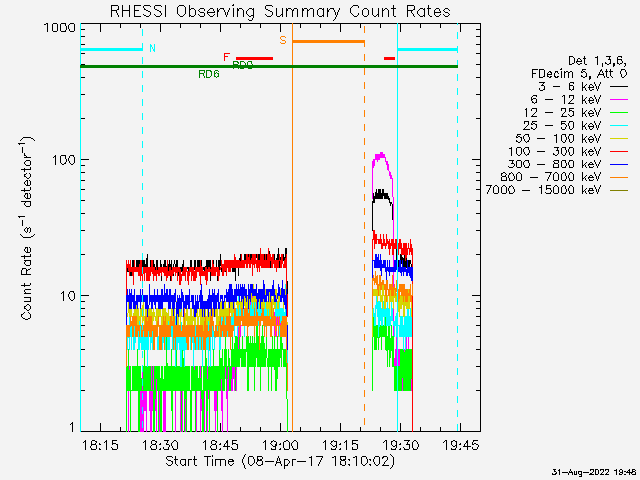The height and width of the screenshot is (480, 640).
Task: Click the olive line swatch for 7000-15000 keV
Action: pos(619,191)
